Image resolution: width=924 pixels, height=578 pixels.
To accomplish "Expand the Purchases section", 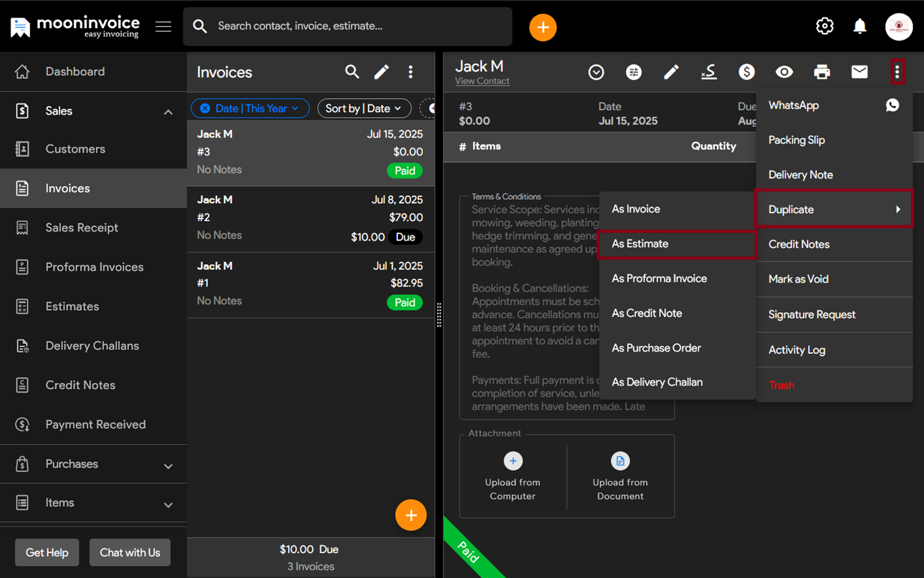I will [x=168, y=466].
